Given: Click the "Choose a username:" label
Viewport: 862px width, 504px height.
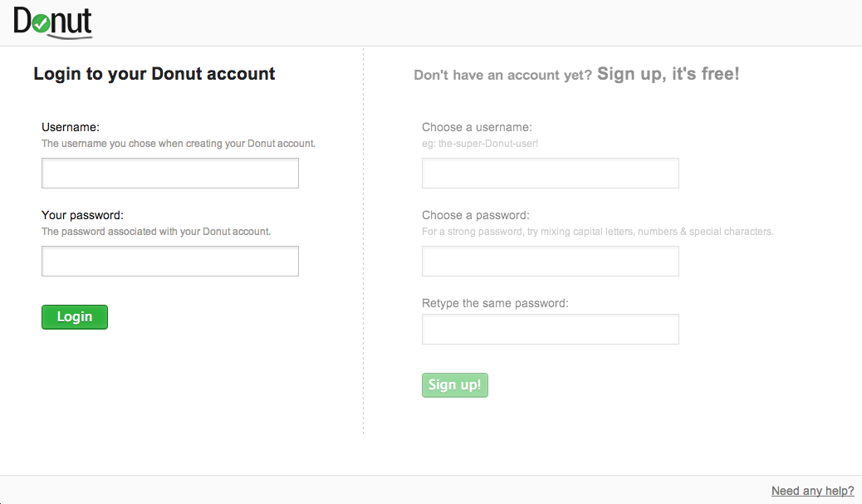Looking at the screenshot, I should point(477,127).
